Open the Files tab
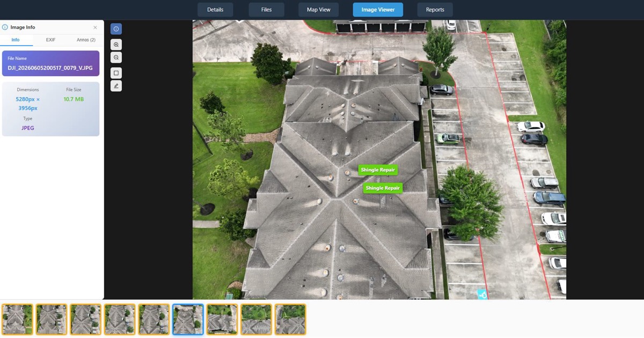 pos(266,10)
